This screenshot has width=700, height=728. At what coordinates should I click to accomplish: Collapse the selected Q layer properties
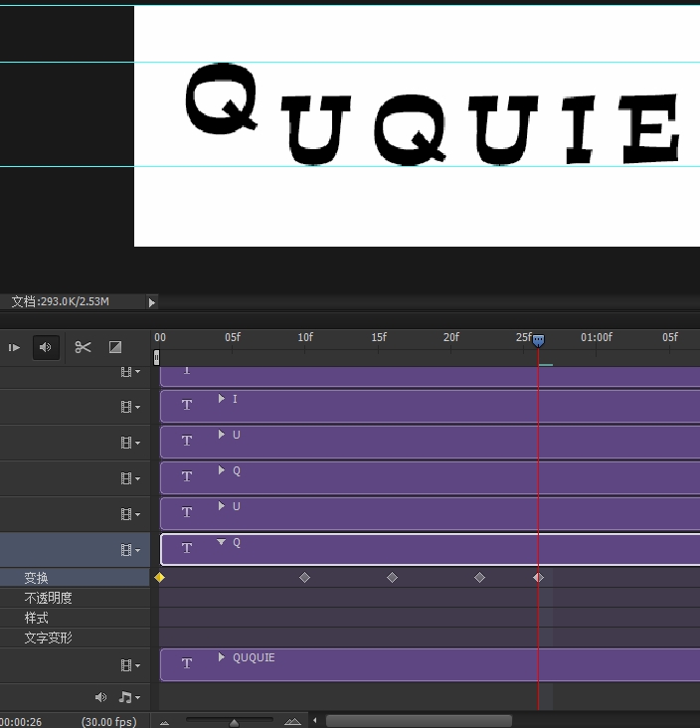(222, 543)
